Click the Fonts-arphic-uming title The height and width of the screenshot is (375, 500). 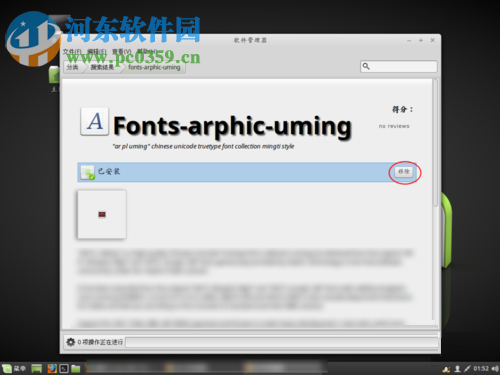(x=232, y=126)
